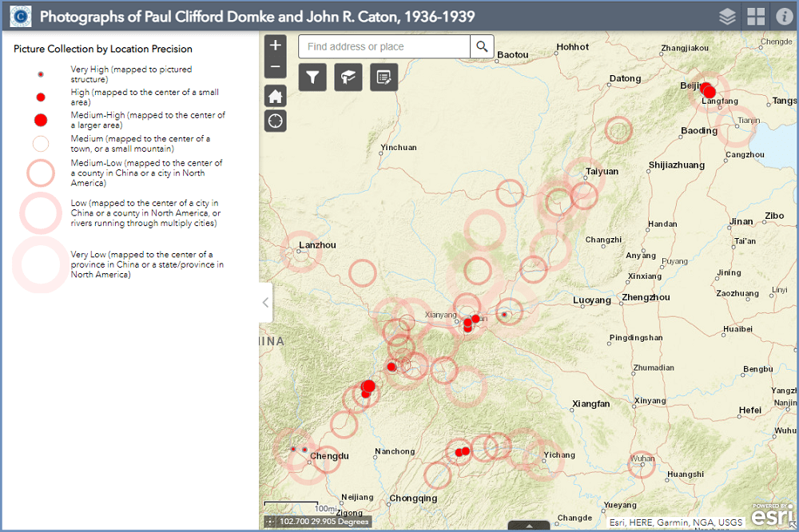
Task: Click the Jinan city label
Action: click(x=741, y=222)
